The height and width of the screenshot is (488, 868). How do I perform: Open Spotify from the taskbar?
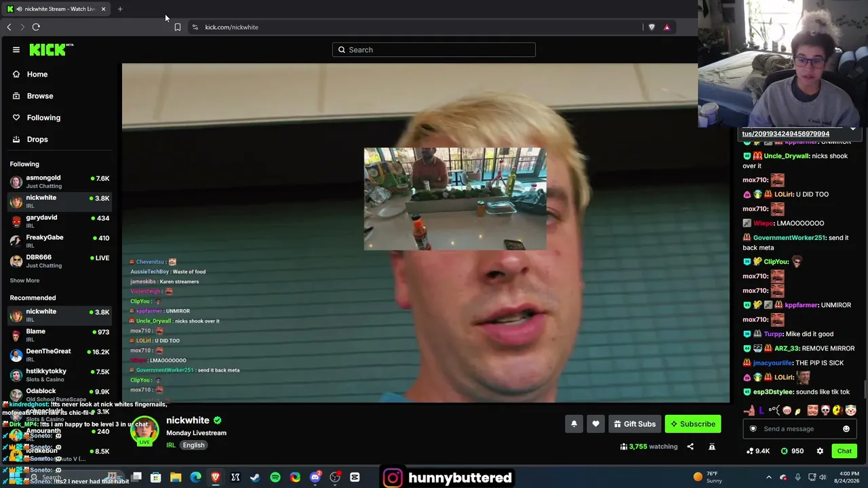coord(275,477)
